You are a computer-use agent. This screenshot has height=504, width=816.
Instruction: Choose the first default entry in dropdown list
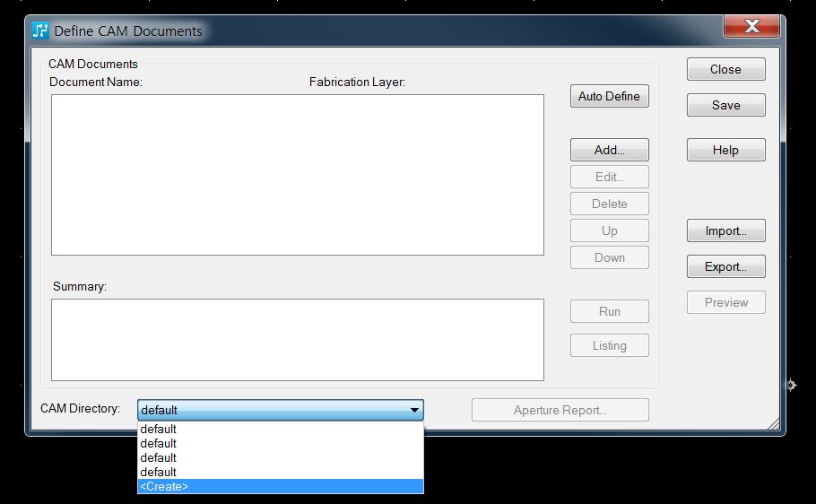click(x=280, y=429)
